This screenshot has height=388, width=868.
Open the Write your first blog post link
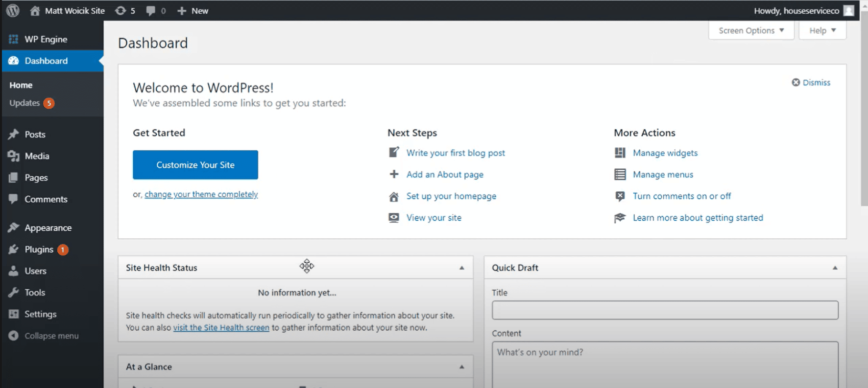[456, 153]
